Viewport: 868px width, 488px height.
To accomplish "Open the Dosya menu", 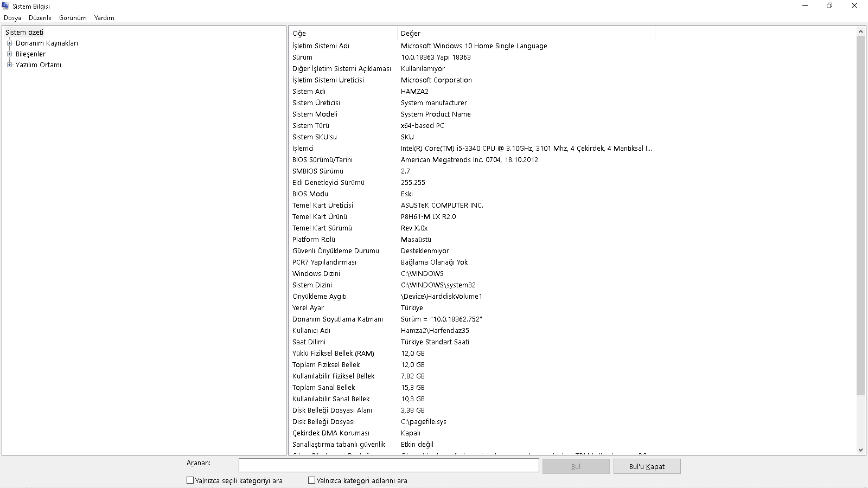I will [12, 18].
